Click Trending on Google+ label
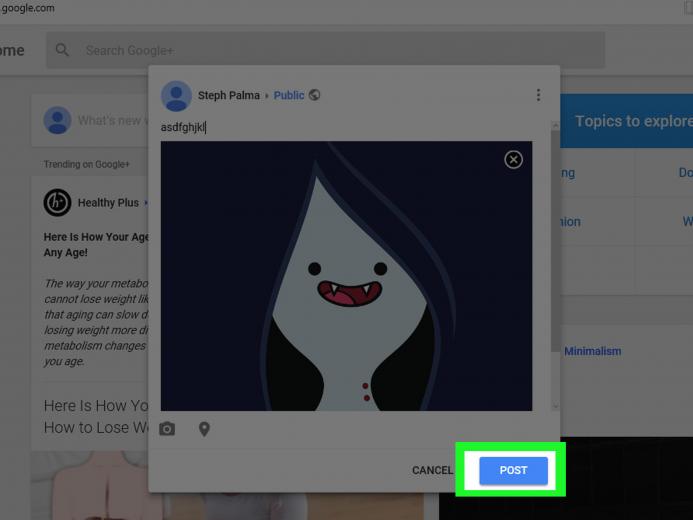The width and height of the screenshot is (693, 520). pos(86,164)
